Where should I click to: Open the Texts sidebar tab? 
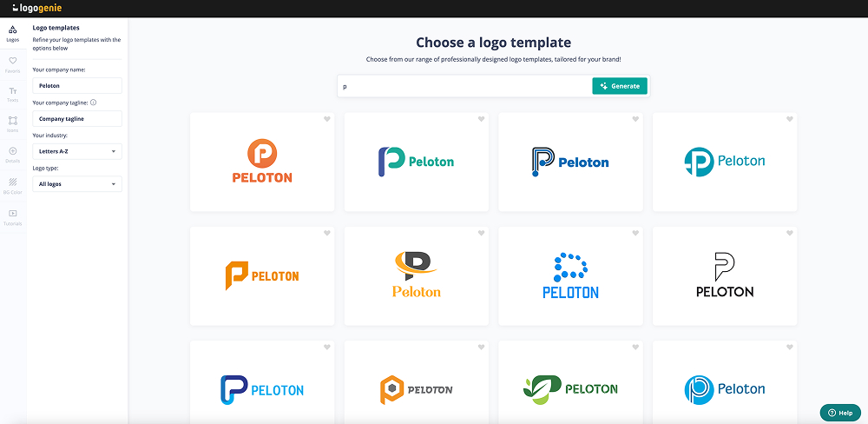[13, 94]
